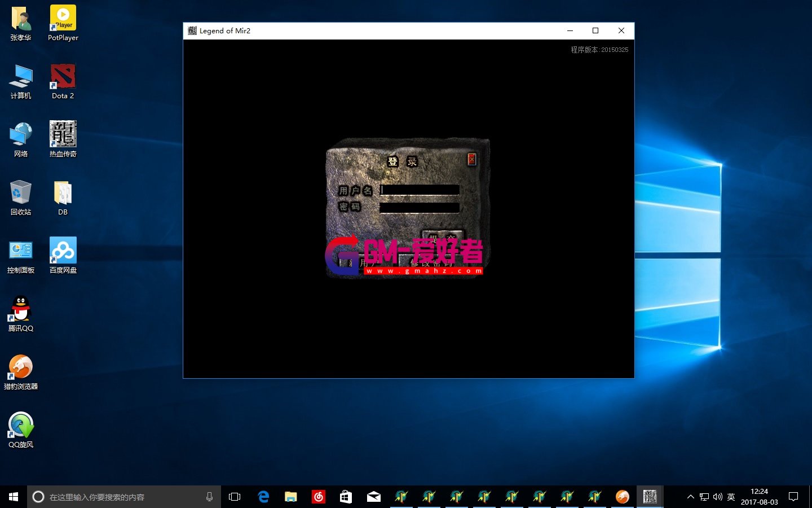Open Task View on the taskbar
The width and height of the screenshot is (812, 508).
pyautogui.click(x=235, y=497)
